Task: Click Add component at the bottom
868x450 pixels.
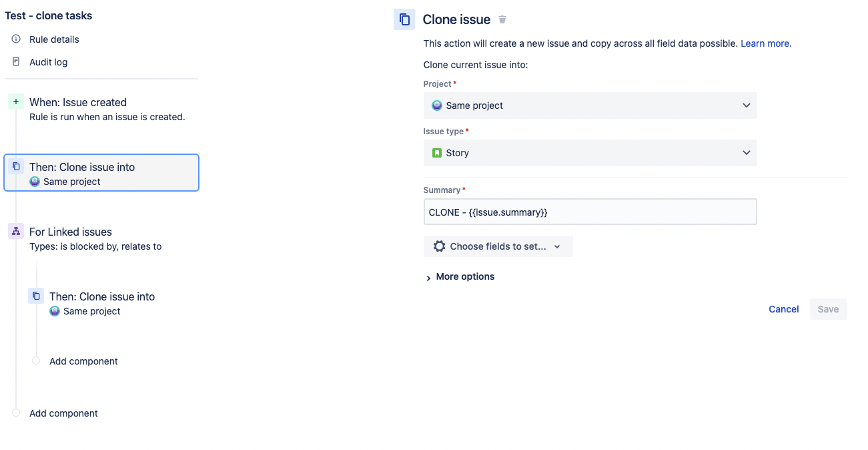Action: tap(63, 413)
